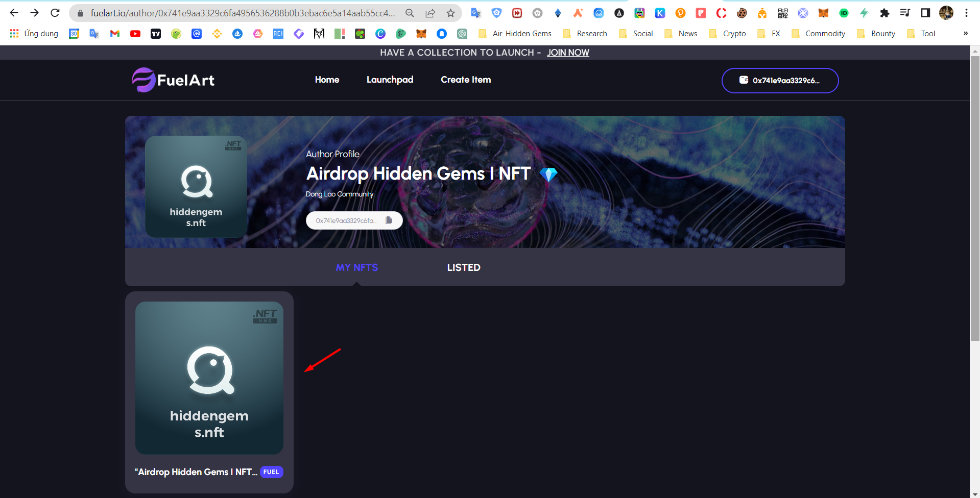
Task: Open the Crypto bookmark folder
Action: click(727, 34)
